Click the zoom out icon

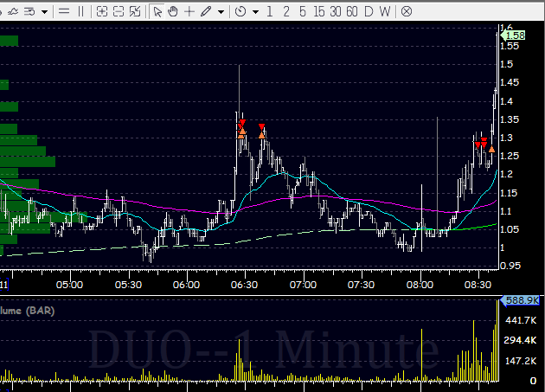click(x=119, y=11)
